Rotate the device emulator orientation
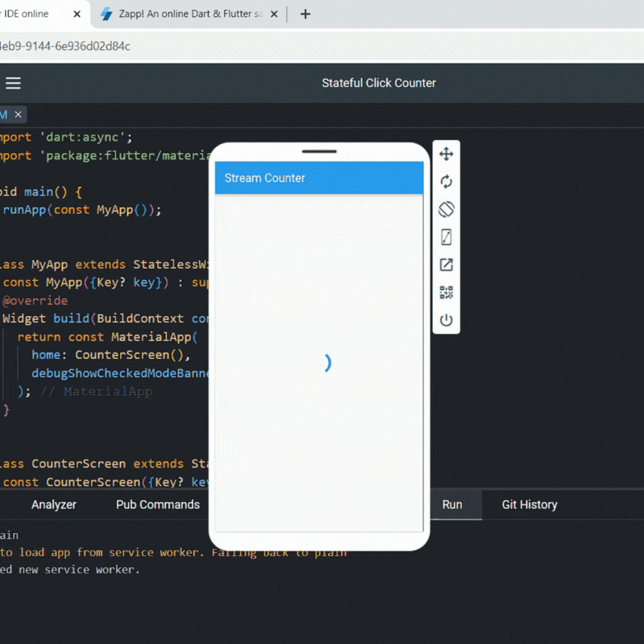Image resolution: width=644 pixels, height=644 pixels. click(446, 209)
